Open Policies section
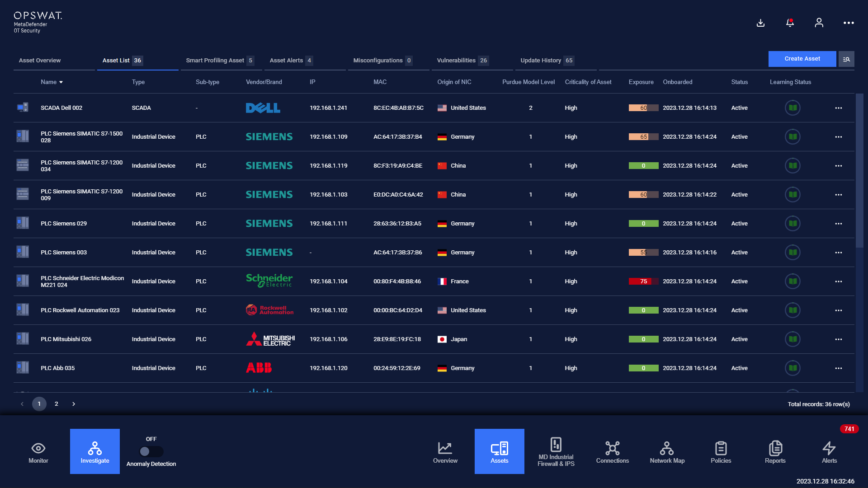This screenshot has height=488, width=868. 721,452
